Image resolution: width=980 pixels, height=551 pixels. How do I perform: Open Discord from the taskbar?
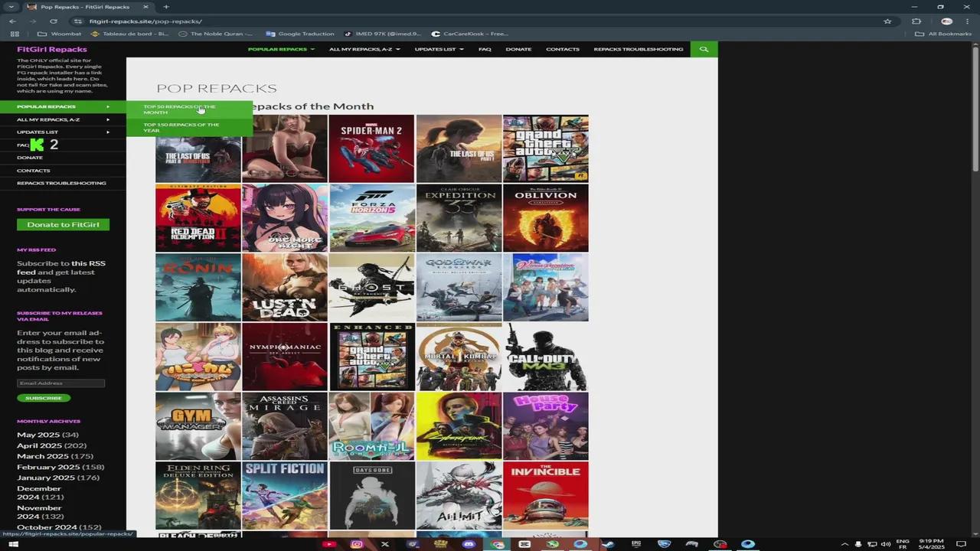[x=469, y=544]
